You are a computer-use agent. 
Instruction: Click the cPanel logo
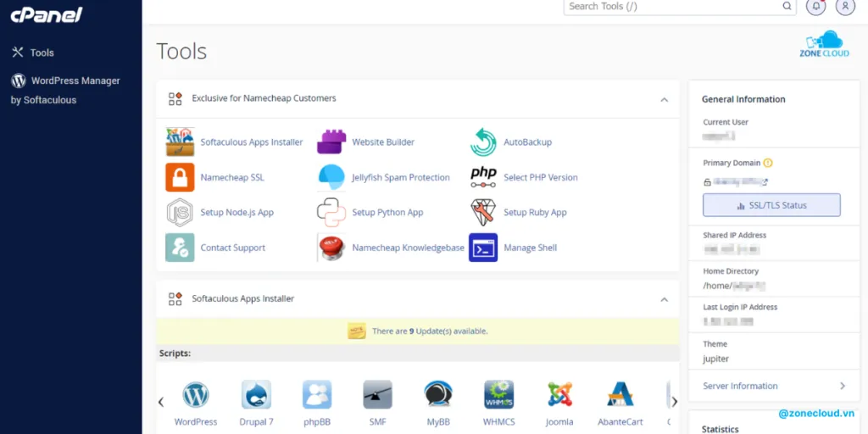(47, 15)
